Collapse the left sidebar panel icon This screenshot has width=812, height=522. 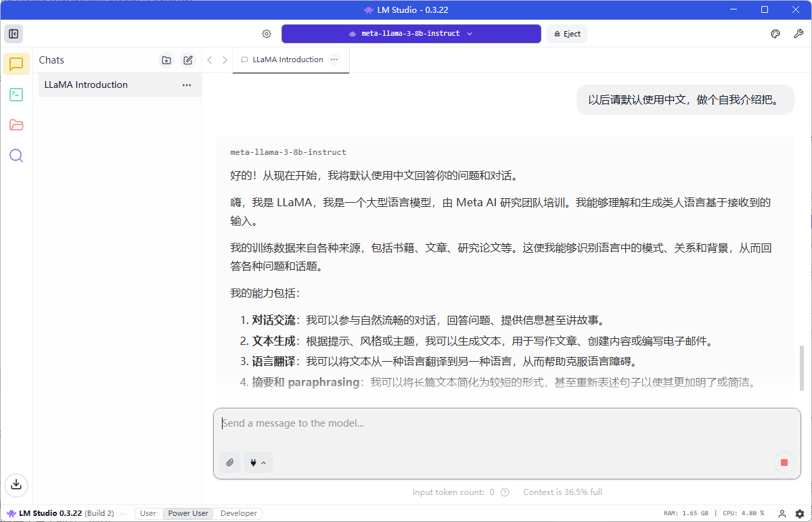point(14,34)
